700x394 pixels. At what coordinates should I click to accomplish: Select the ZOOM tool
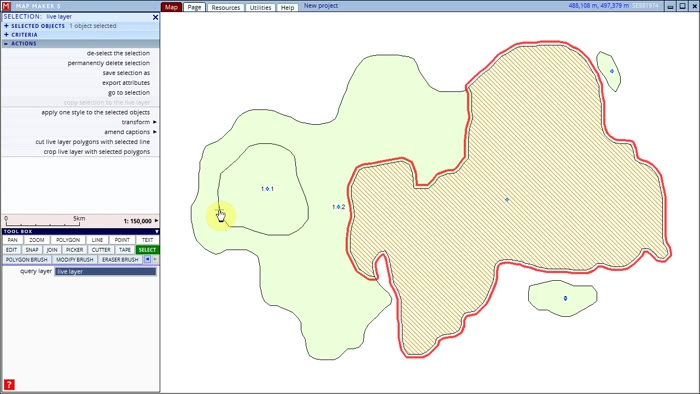click(x=37, y=240)
